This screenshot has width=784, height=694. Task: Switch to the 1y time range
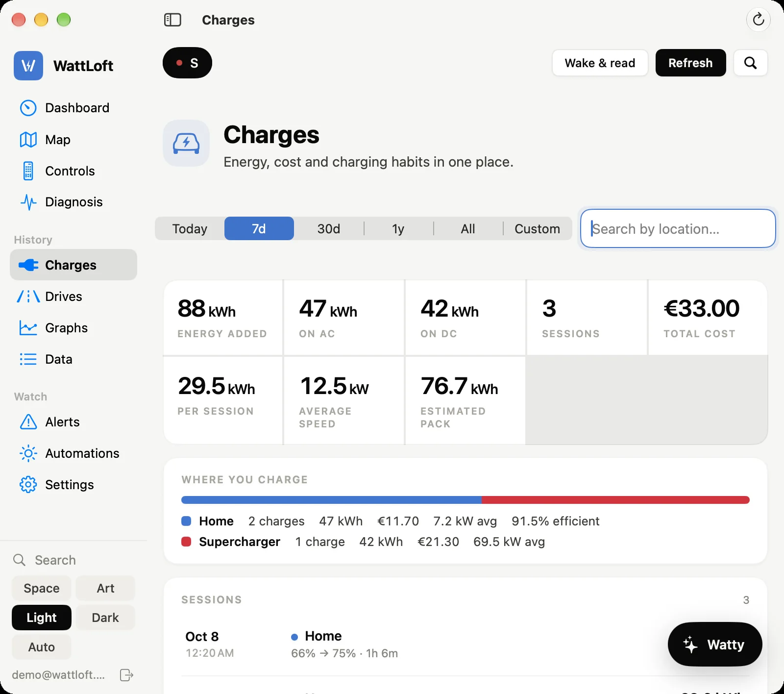[398, 228]
